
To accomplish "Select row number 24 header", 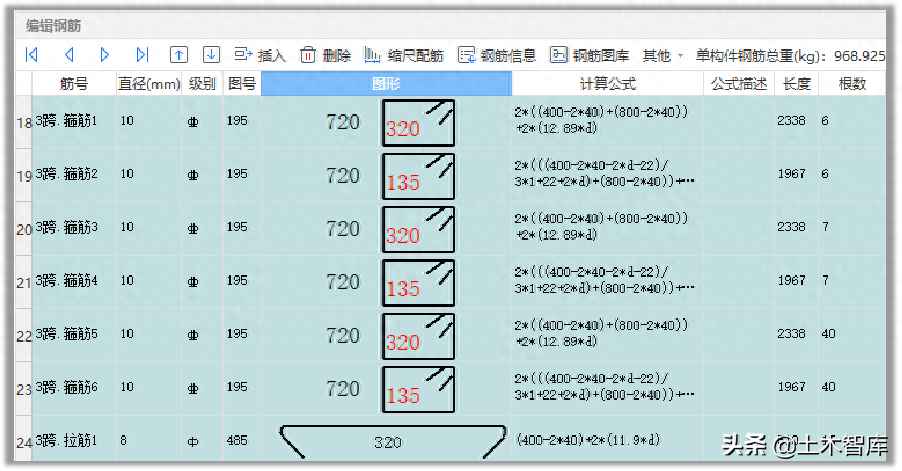I will point(24,442).
